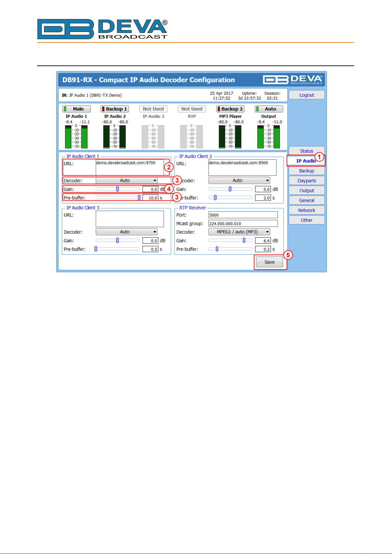Go to the Dayparts page
Image resolution: width=392 pixels, height=554 pixels.
pyautogui.click(x=306, y=181)
